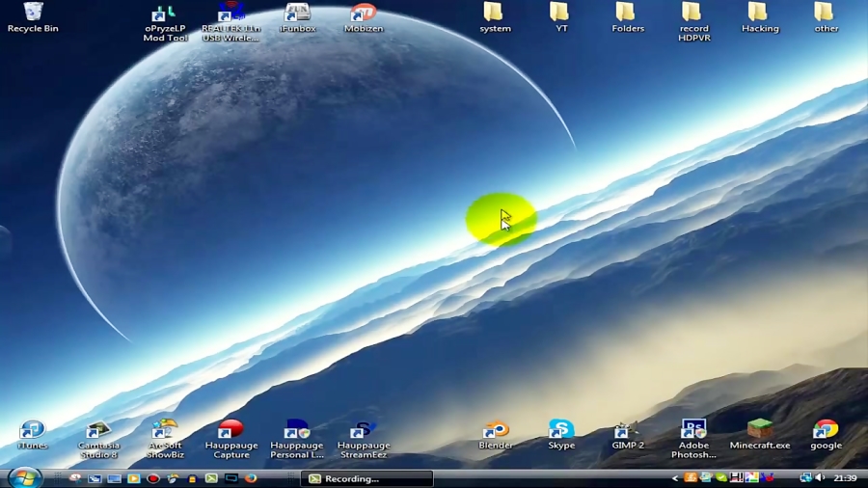Launch Minecraft.exe from the desktop
Screen dimensions: 868x488
pyautogui.click(x=760, y=431)
